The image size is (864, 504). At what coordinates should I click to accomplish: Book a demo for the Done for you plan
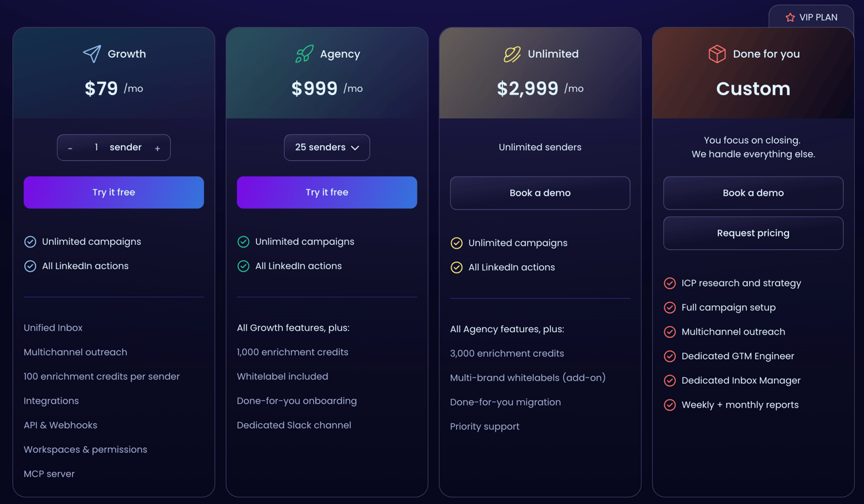coord(753,193)
